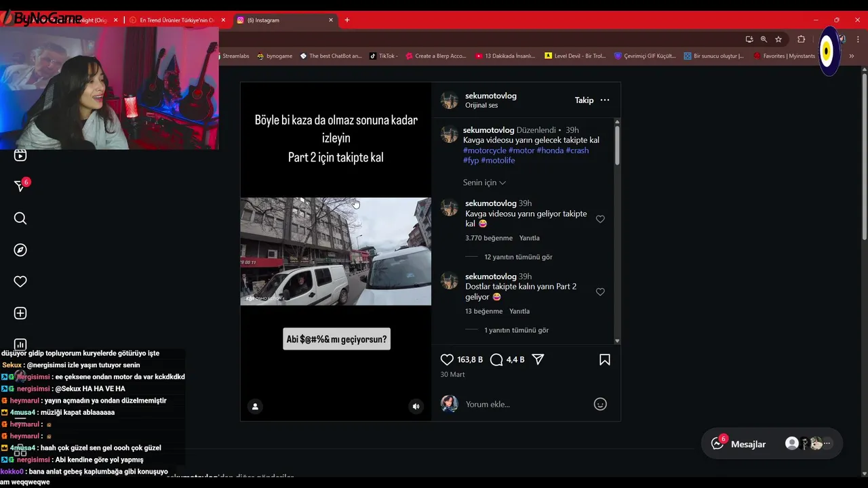This screenshot has height=488, width=868.
Task: Click the Create new post plus icon
Action: (x=20, y=313)
